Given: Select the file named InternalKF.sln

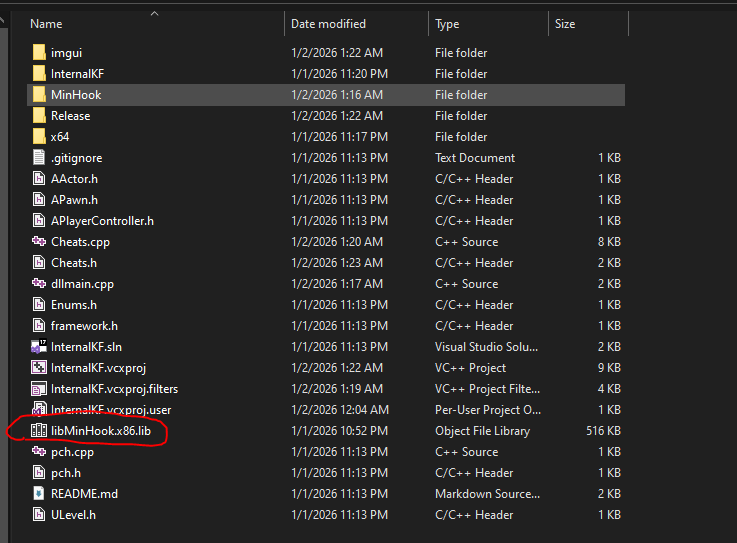Looking at the screenshot, I should click(x=86, y=347).
